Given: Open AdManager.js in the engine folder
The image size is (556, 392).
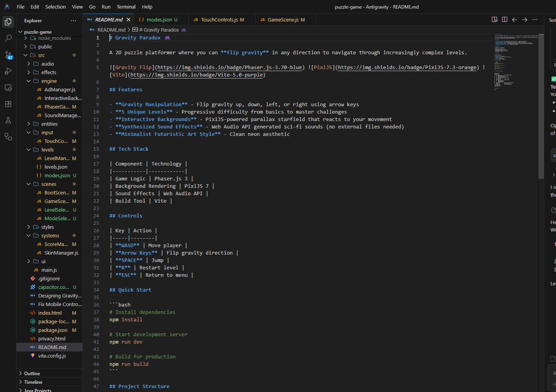Looking at the screenshot, I should point(49,89).
